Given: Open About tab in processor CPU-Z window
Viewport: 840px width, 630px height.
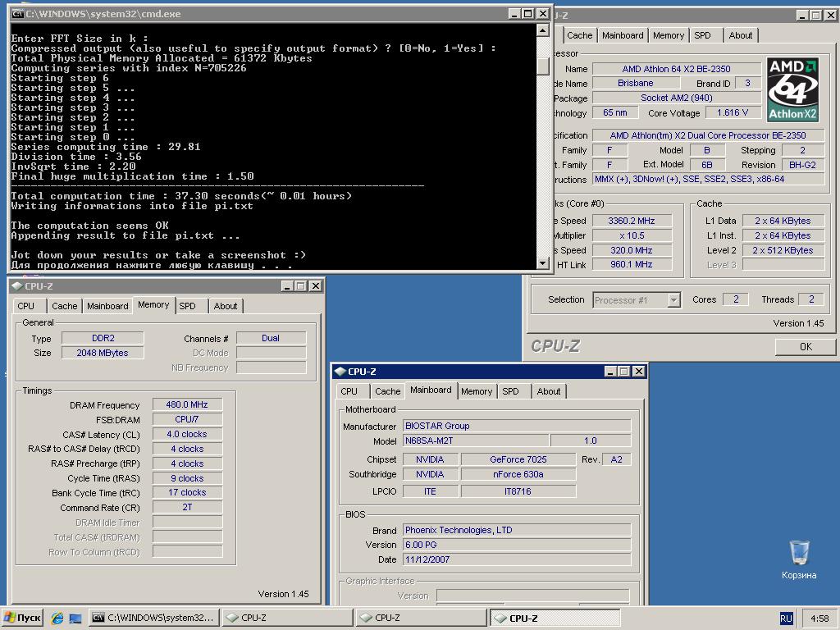Looking at the screenshot, I should pos(741,35).
